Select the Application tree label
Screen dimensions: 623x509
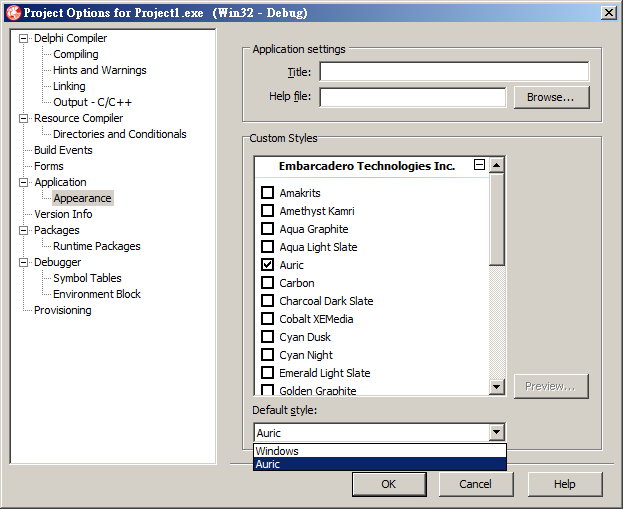(60, 182)
